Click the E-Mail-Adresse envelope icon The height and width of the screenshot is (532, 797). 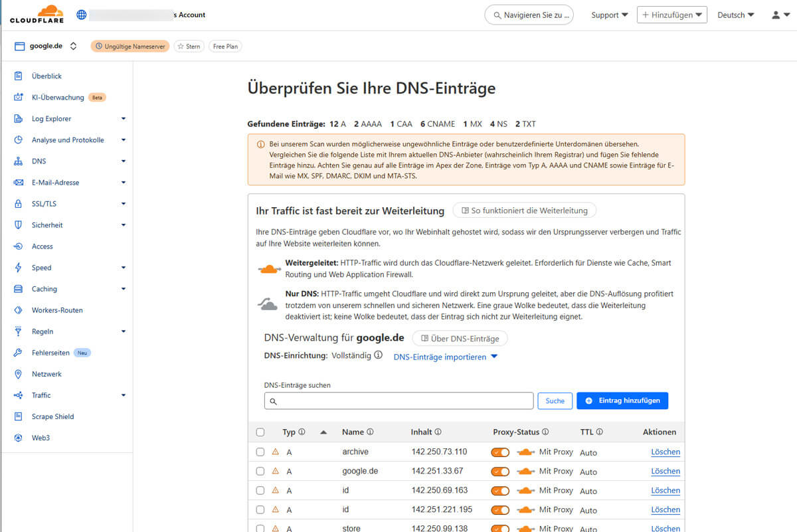coord(19,183)
